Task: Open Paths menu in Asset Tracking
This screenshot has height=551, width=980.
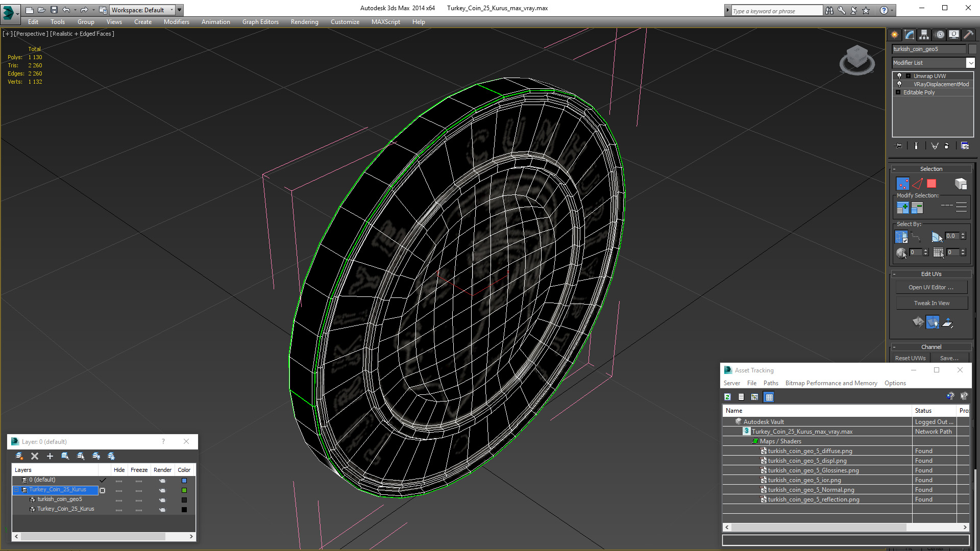Action: point(771,383)
